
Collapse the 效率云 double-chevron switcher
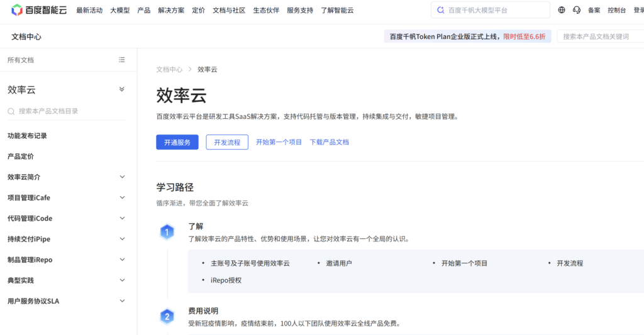[x=122, y=89]
